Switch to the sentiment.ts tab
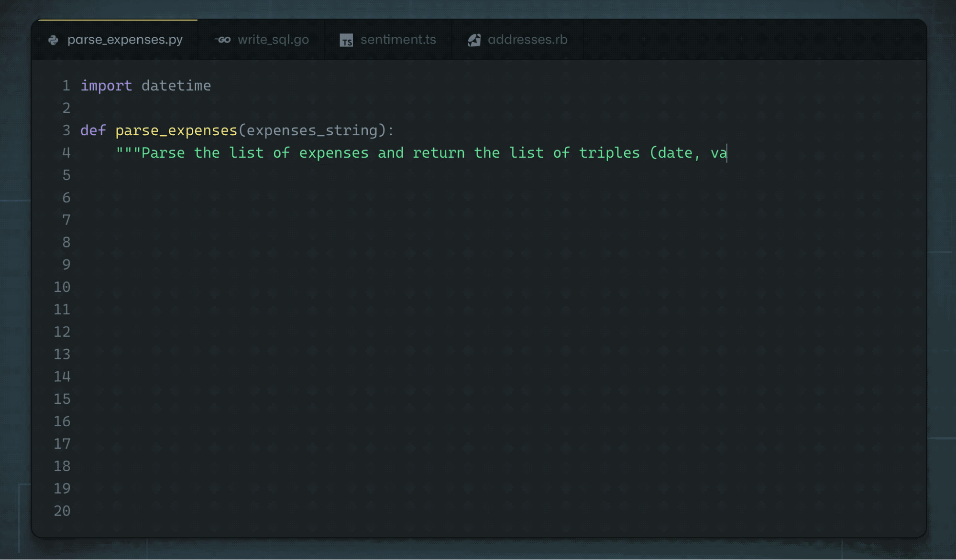956x560 pixels. tap(399, 40)
